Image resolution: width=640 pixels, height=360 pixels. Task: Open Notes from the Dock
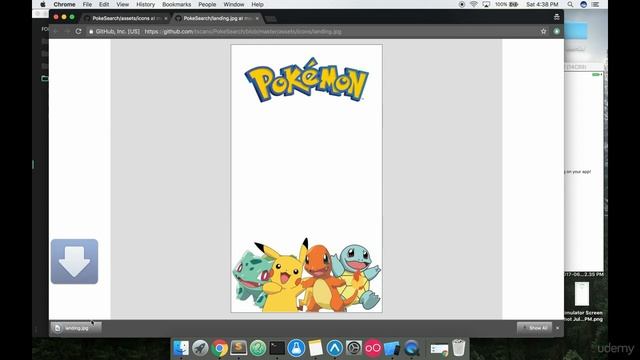pos(316,348)
